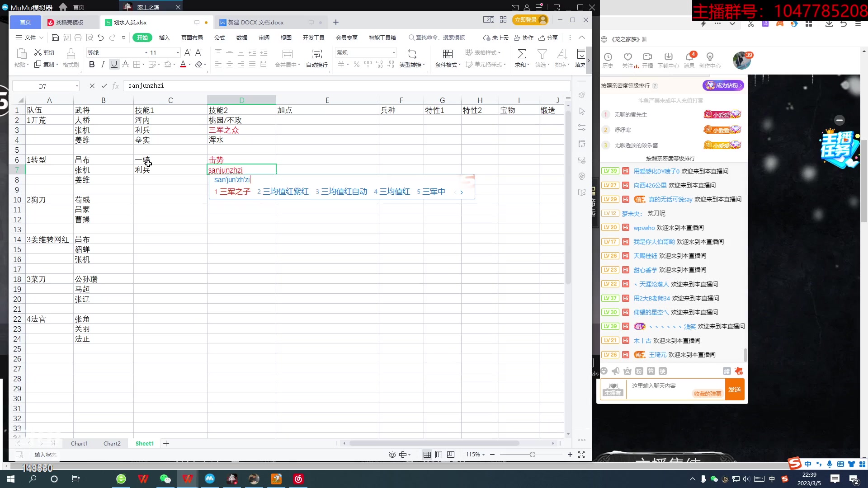
Task: Click the font color red A swatch
Action: [183, 65]
